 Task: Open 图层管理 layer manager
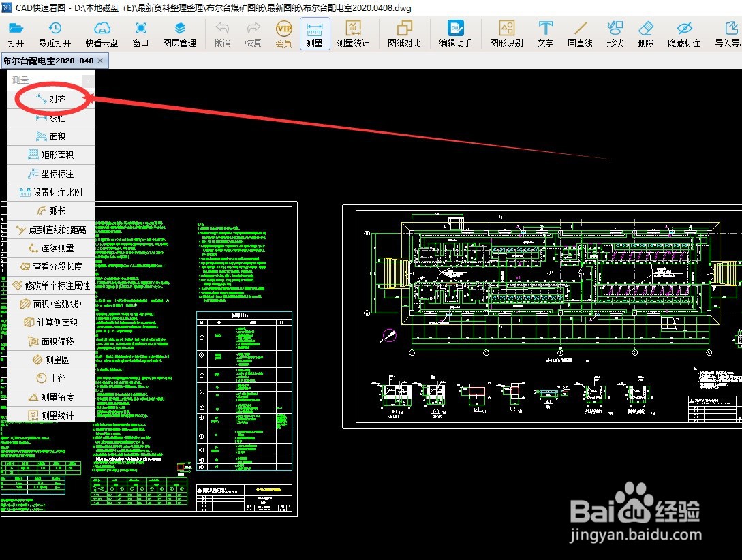tap(179, 34)
